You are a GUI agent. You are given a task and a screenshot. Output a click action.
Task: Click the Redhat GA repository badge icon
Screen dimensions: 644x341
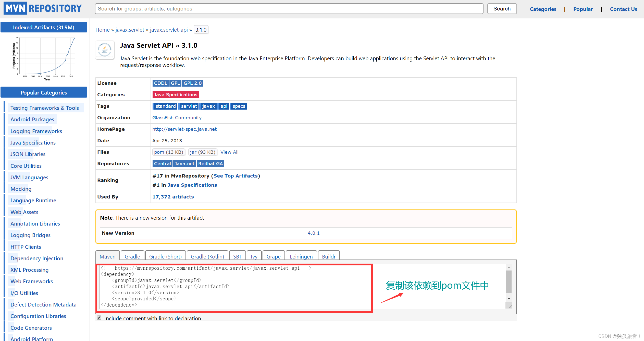click(x=210, y=164)
